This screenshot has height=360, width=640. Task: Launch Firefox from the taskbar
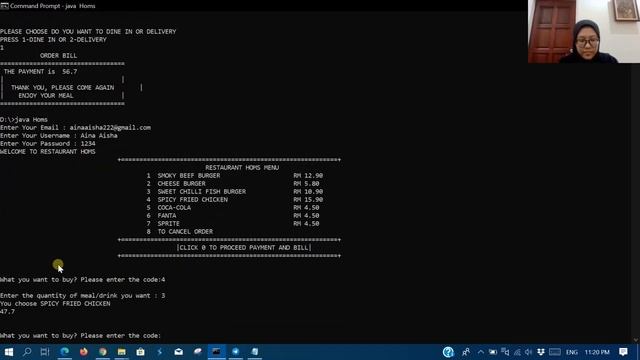coord(84,352)
